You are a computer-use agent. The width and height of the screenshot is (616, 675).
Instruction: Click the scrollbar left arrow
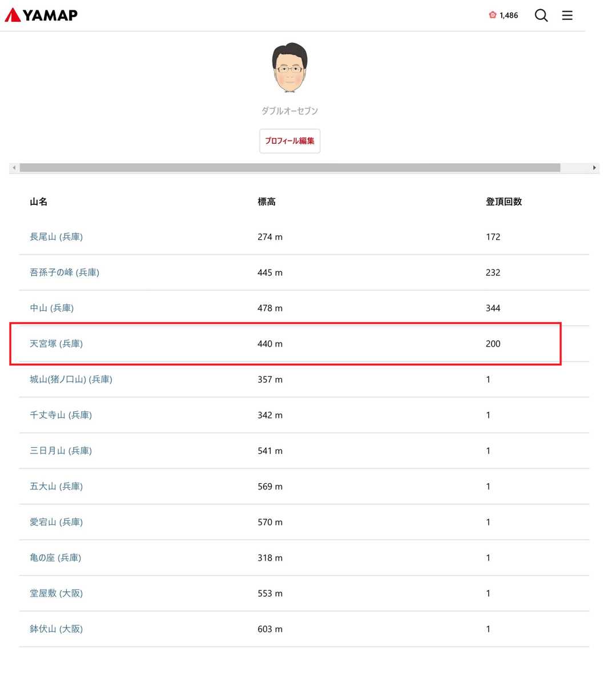14,168
